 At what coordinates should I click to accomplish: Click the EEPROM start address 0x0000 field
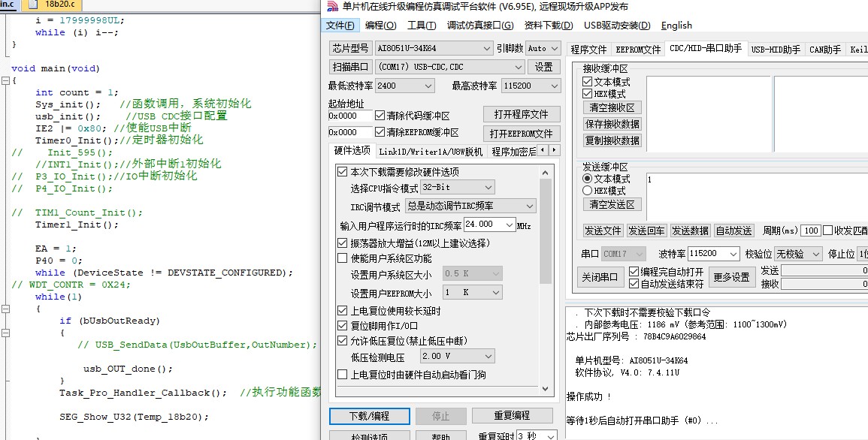tap(350, 132)
